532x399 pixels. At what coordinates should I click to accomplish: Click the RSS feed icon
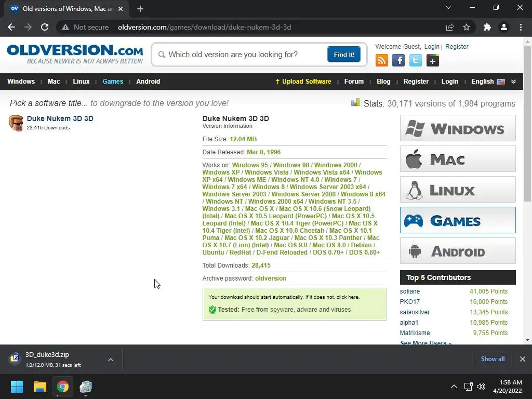click(x=382, y=60)
